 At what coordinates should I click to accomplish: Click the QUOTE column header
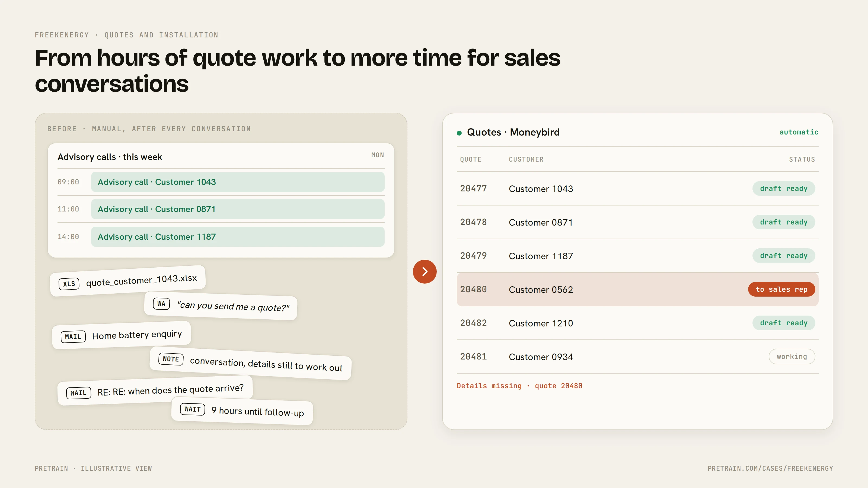pyautogui.click(x=471, y=159)
